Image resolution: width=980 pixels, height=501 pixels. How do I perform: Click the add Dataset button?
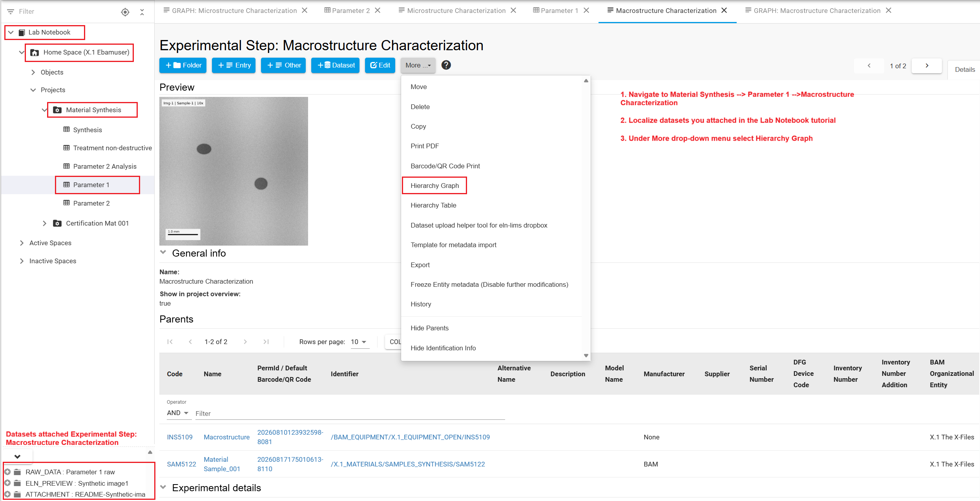[x=335, y=66]
